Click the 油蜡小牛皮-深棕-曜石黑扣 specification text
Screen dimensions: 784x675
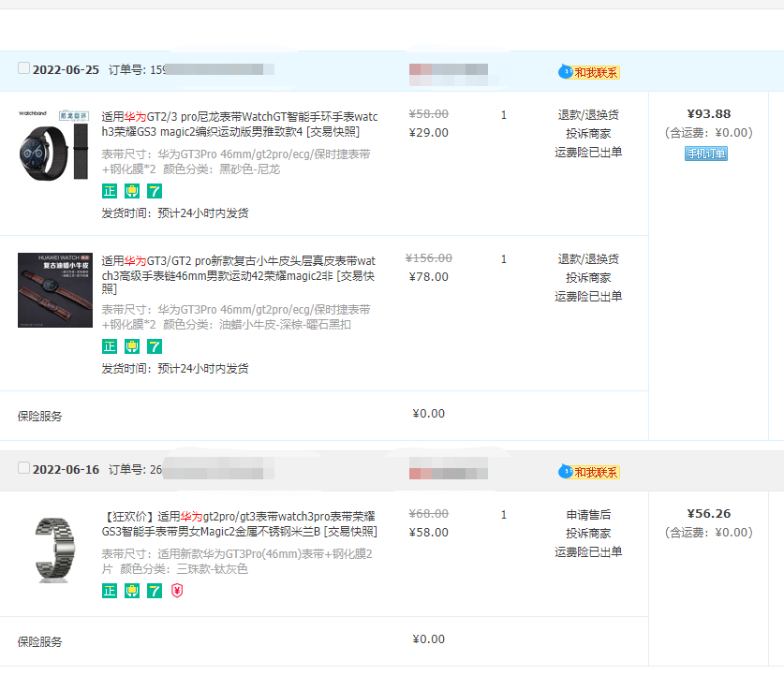coord(285,325)
